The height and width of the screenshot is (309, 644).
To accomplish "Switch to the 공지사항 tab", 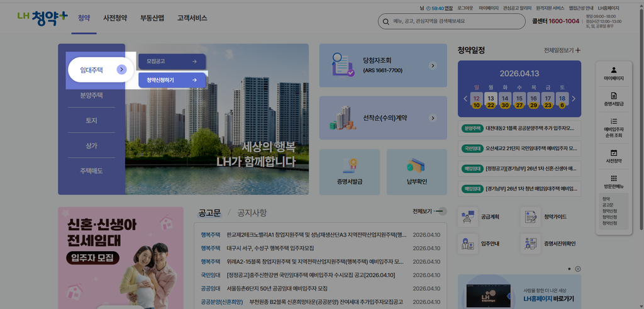I will pos(252,213).
